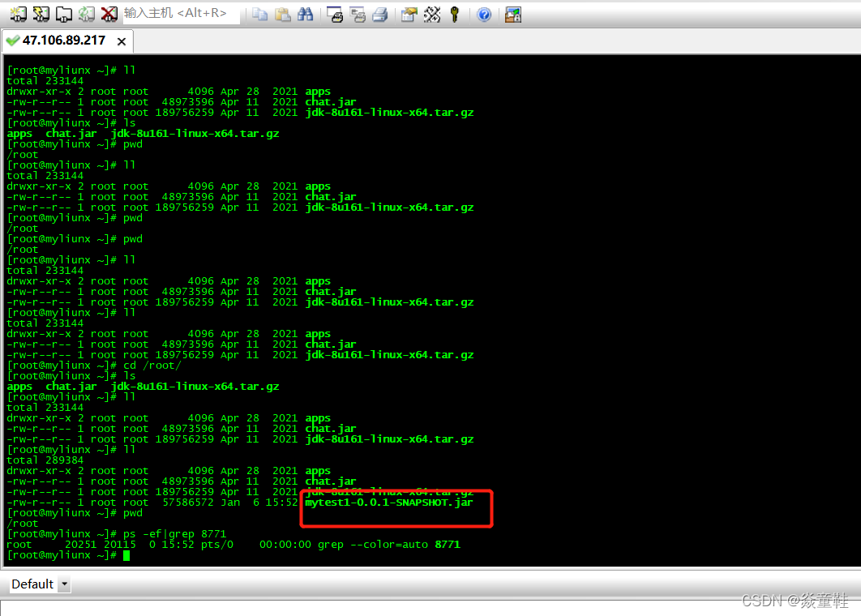Close the 47.106.89.217 tab
The height and width of the screenshot is (616, 861).
[122, 41]
